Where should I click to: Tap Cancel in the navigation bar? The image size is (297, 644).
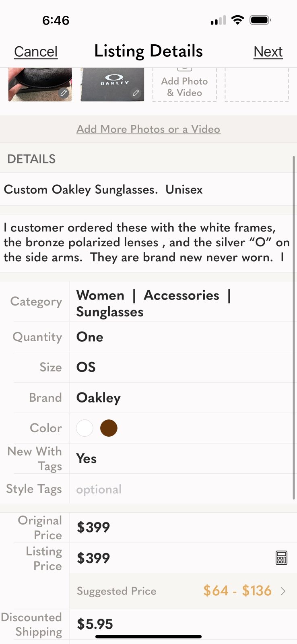click(36, 52)
